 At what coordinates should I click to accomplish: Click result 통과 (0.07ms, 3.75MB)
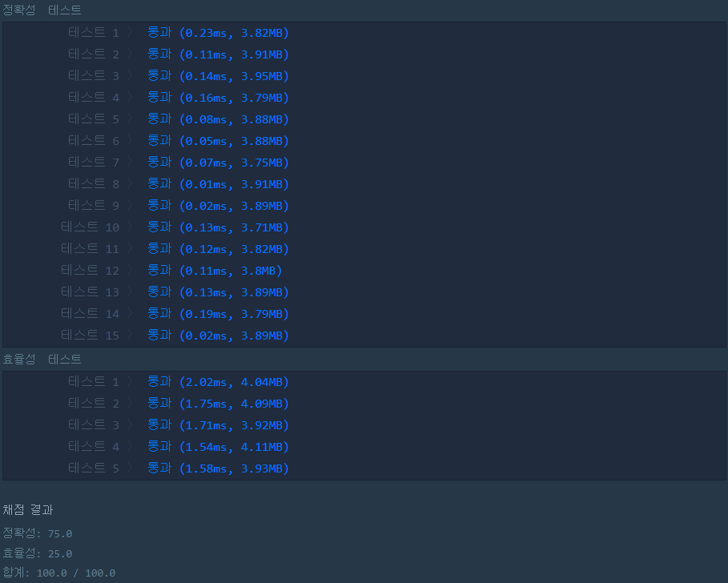[218, 163]
